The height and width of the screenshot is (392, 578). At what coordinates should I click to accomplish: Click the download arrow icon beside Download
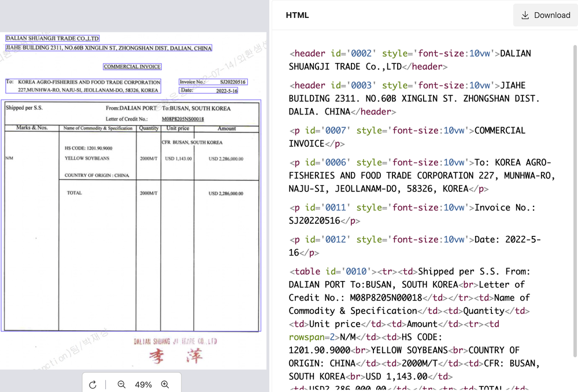point(526,15)
